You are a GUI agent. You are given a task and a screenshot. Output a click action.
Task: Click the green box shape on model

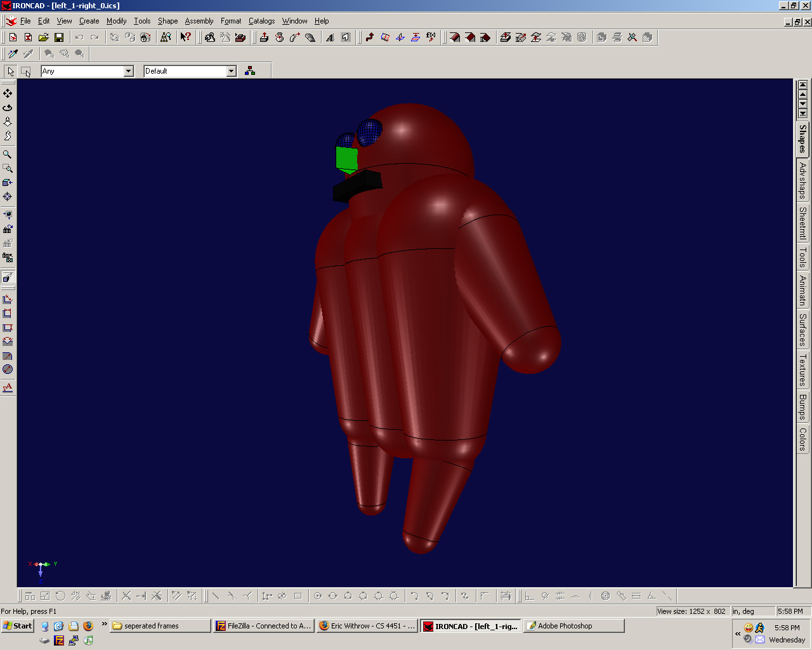coord(346,159)
